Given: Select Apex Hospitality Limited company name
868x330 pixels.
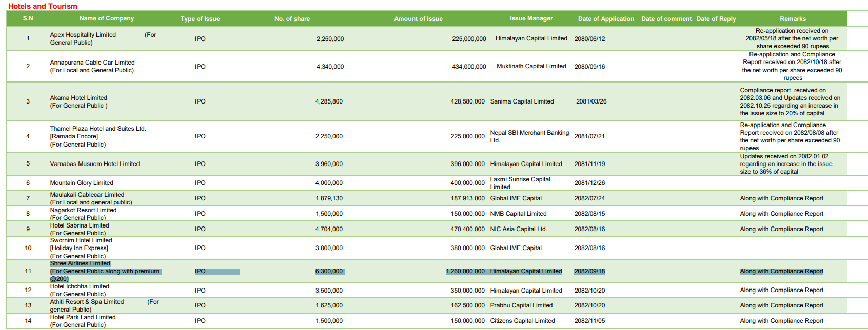Looking at the screenshot, I should pyautogui.click(x=83, y=35).
